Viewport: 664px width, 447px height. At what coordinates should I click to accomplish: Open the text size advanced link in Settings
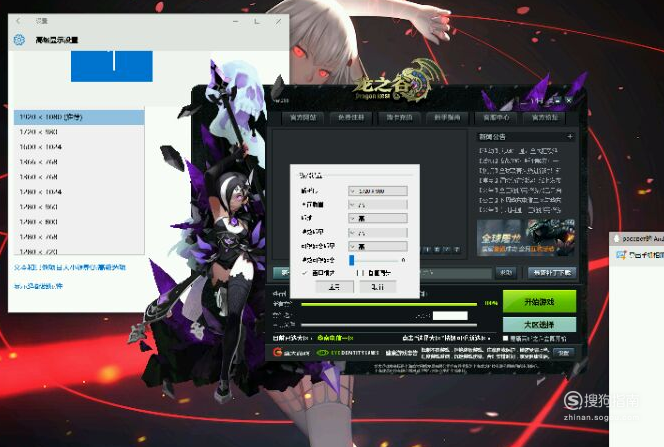tap(70, 268)
